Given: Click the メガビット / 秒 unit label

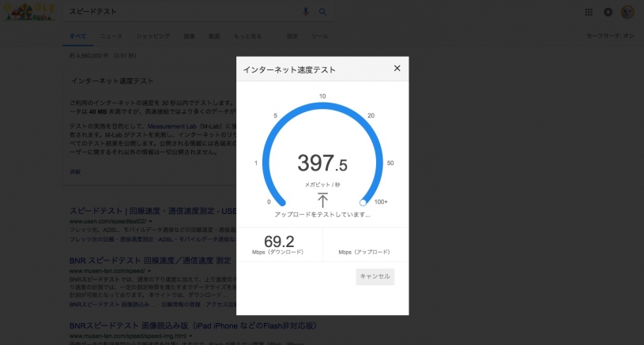Looking at the screenshot, I should point(322,185).
